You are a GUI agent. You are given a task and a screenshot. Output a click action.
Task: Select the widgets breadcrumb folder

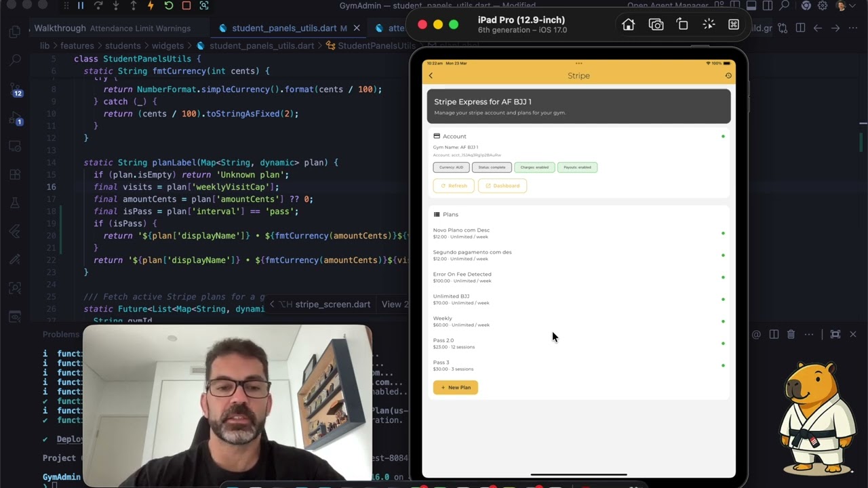point(167,46)
